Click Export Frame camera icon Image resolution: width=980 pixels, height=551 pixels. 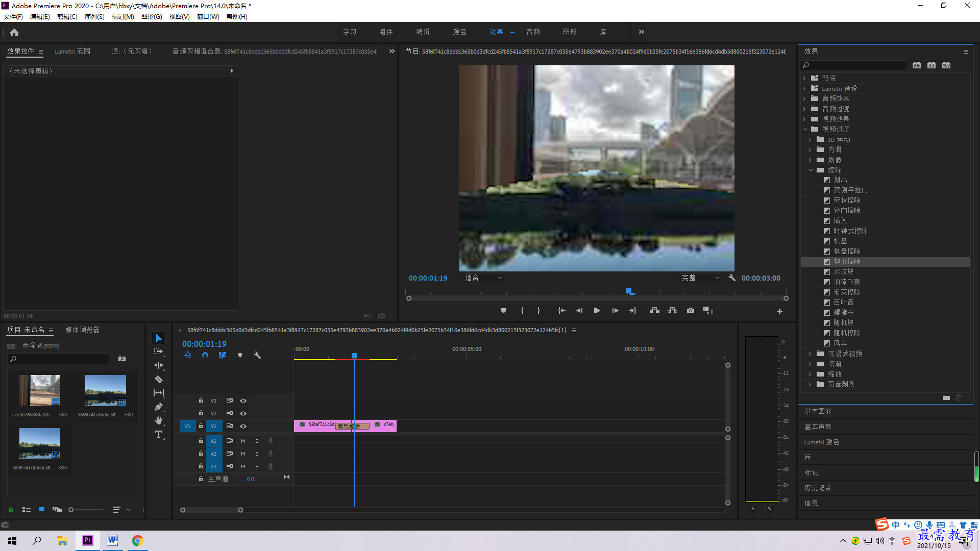tap(691, 311)
